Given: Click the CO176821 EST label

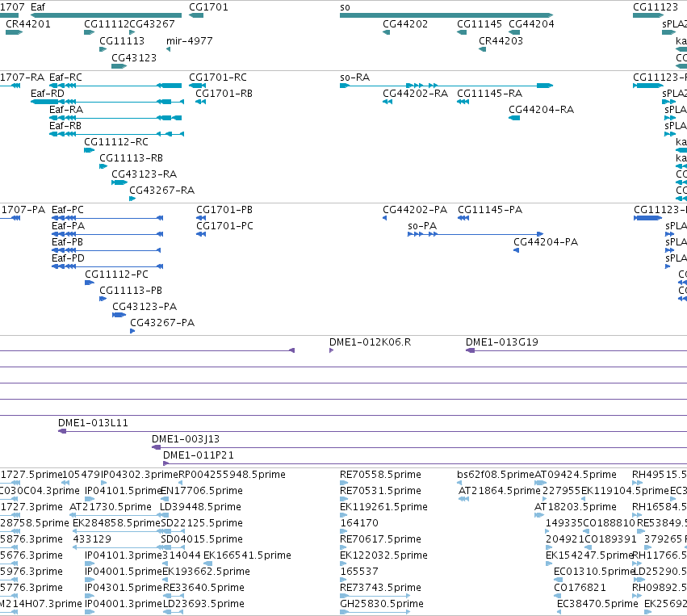Looking at the screenshot, I should [x=580, y=588].
